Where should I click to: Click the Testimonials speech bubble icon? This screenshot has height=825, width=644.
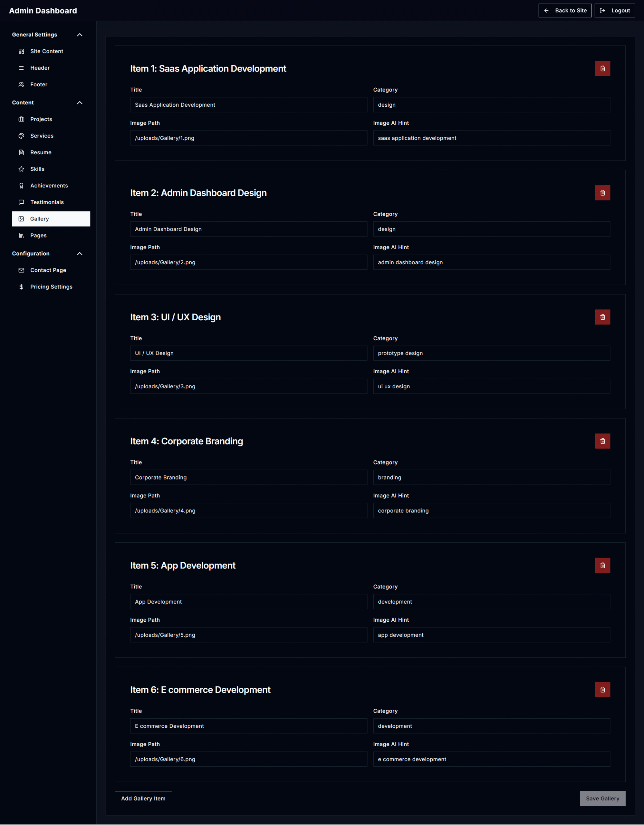[22, 202]
